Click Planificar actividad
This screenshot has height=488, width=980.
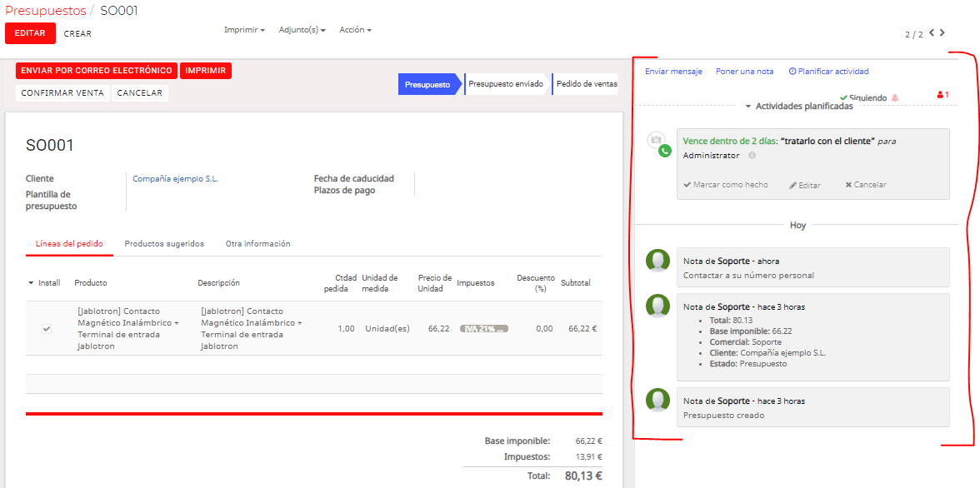[x=828, y=72]
